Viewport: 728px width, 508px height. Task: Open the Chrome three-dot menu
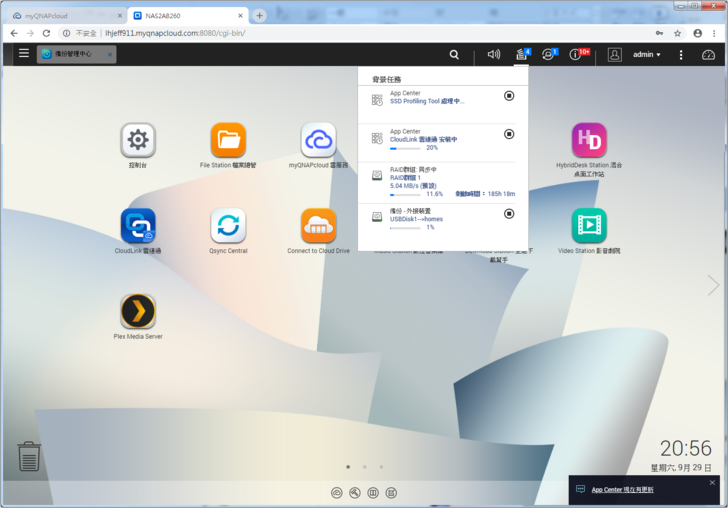click(x=714, y=33)
